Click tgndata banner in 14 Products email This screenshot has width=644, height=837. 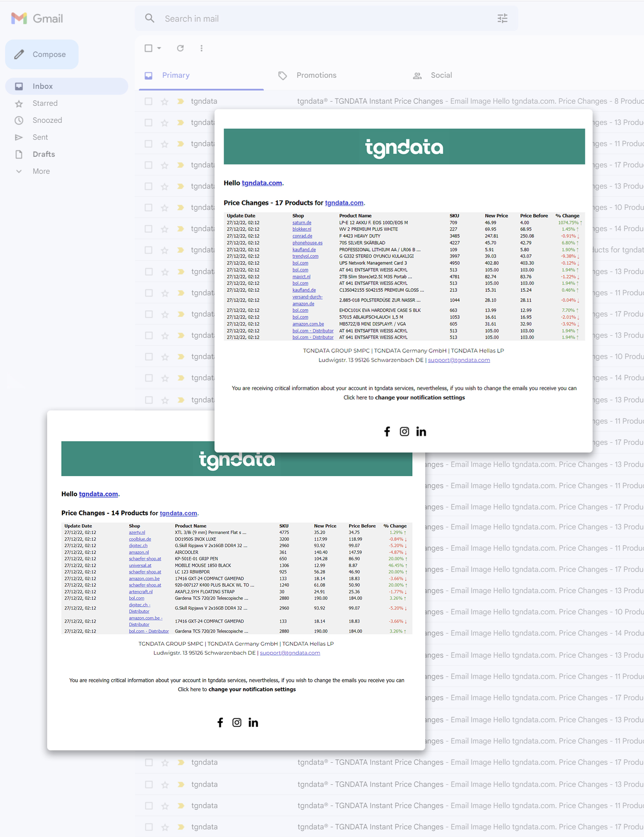tap(237, 459)
